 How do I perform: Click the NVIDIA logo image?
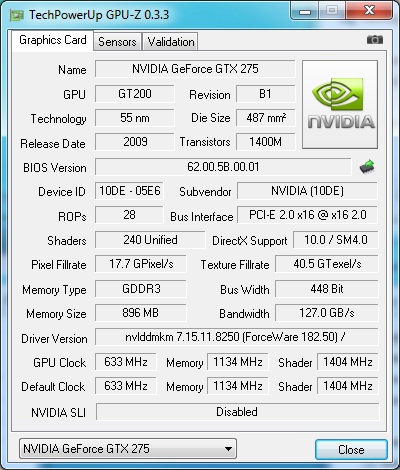[x=340, y=104]
